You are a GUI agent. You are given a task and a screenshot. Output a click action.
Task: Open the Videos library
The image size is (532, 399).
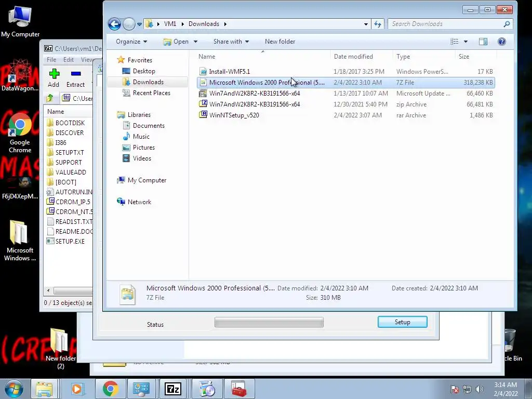(137, 158)
